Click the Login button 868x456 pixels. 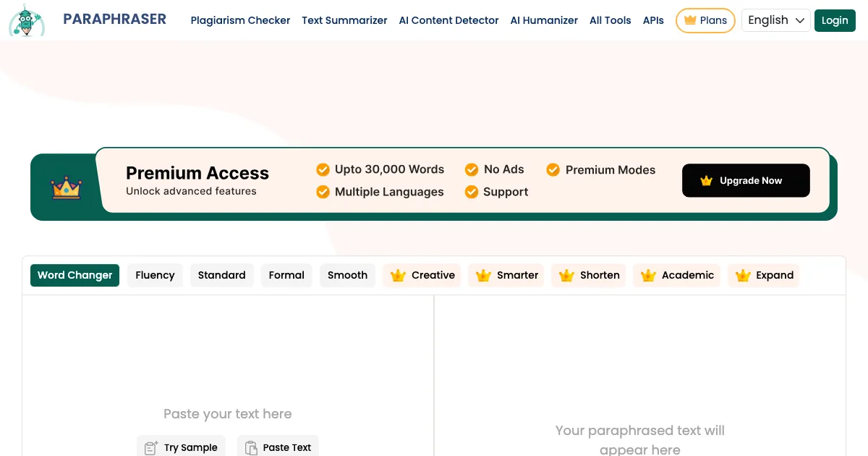[x=835, y=20]
